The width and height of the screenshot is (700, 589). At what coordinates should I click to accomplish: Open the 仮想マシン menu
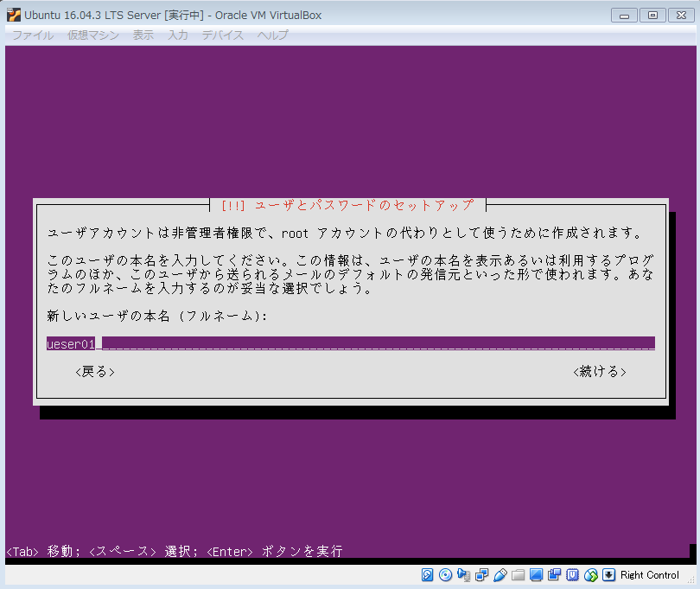tap(93, 35)
